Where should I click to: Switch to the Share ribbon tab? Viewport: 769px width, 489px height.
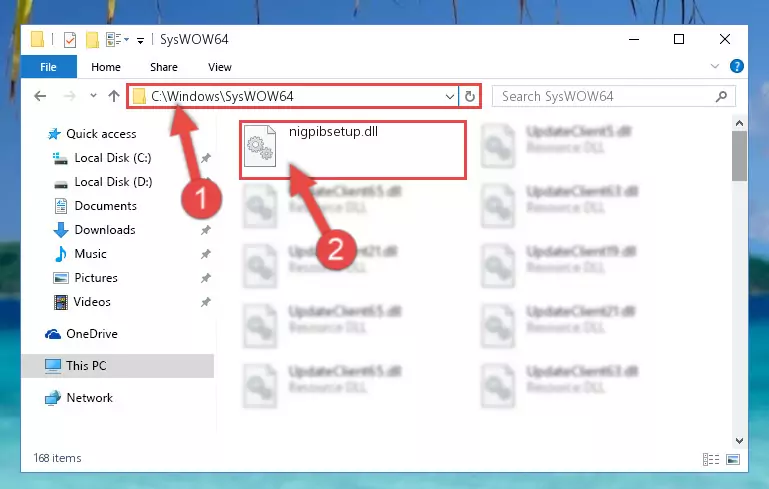pyautogui.click(x=164, y=67)
